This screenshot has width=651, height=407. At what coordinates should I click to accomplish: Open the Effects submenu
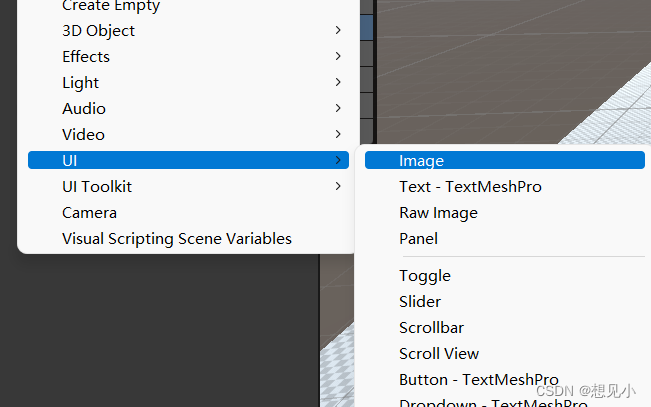pyautogui.click(x=188, y=56)
